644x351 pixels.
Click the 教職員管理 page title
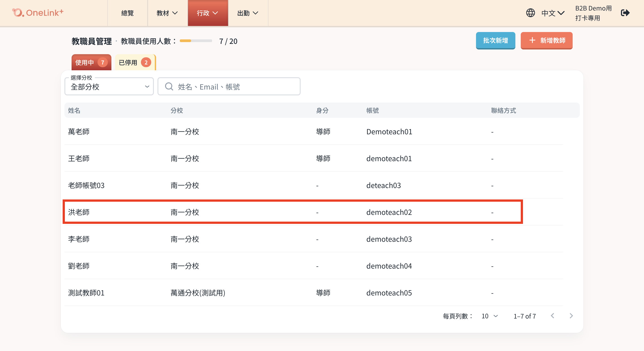pos(91,41)
